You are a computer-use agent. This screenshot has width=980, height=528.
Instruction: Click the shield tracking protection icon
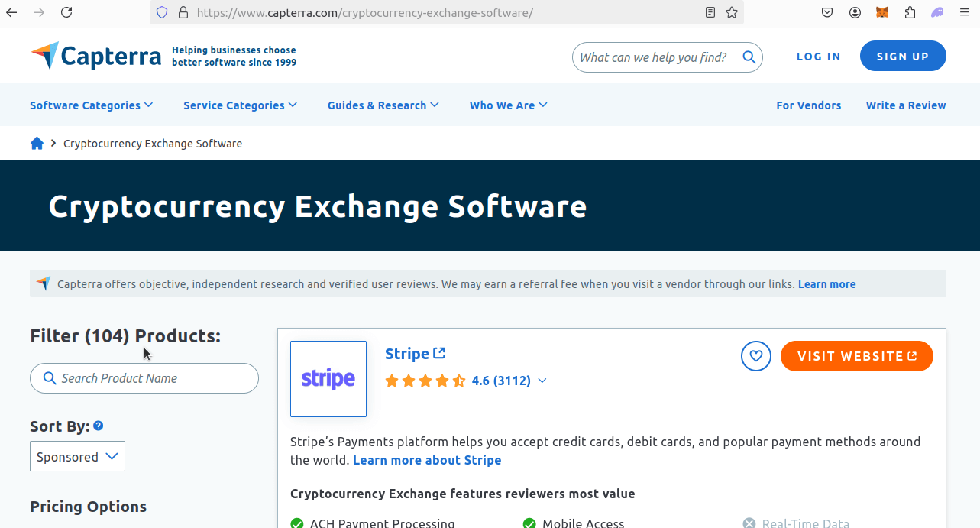click(x=162, y=12)
